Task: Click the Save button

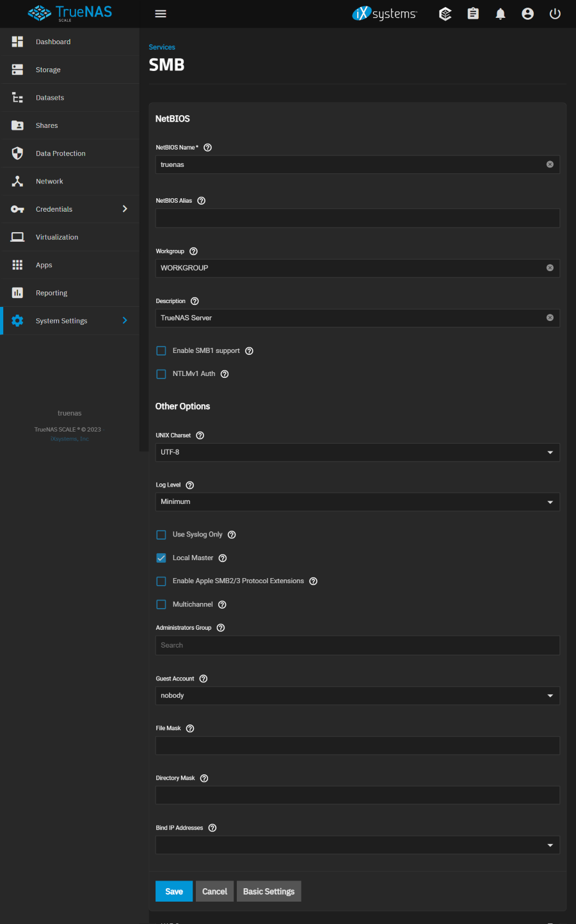Action: pos(174,891)
